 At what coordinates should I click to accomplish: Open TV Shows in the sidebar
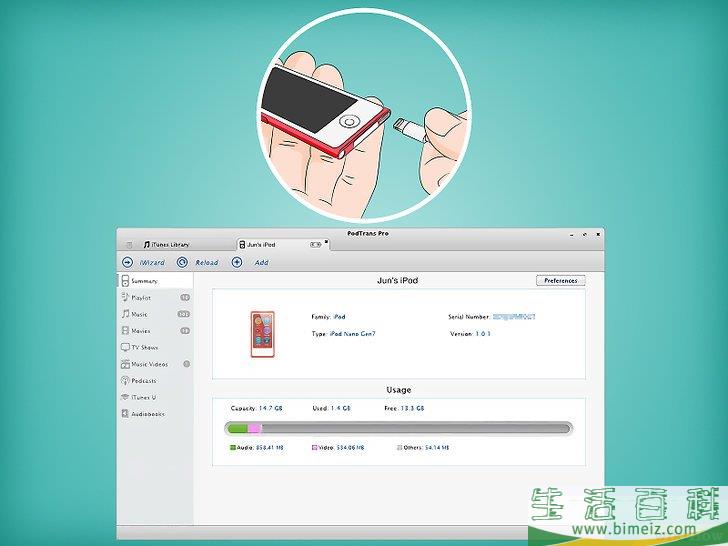(x=155, y=347)
